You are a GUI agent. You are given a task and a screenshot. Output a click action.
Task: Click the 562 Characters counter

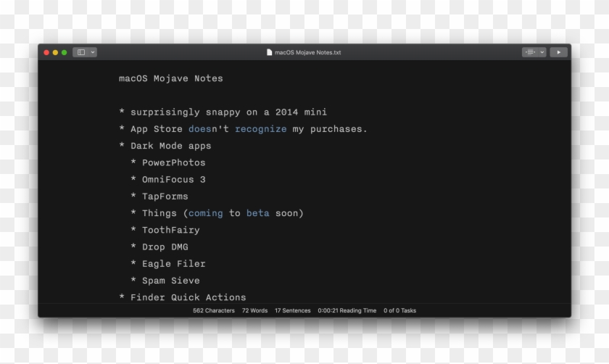pos(213,310)
